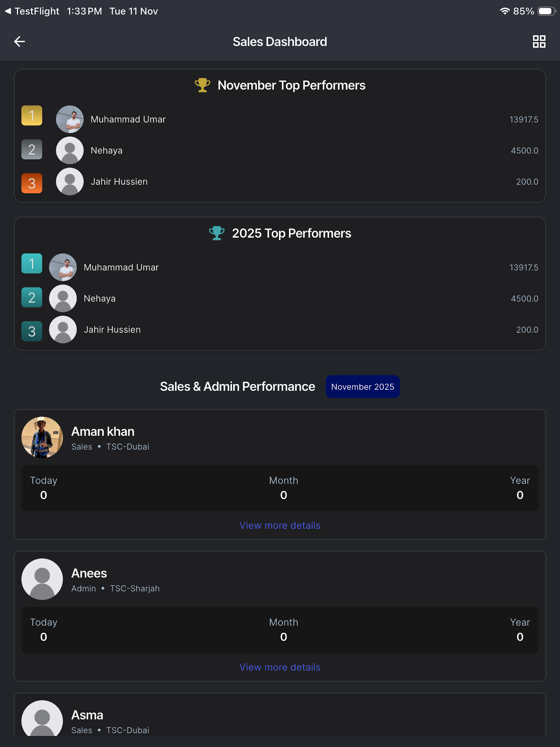Image resolution: width=560 pixels, height=747 pixels.
Task: Open Anees's placeholder avatar
Action: coord(42,579)
